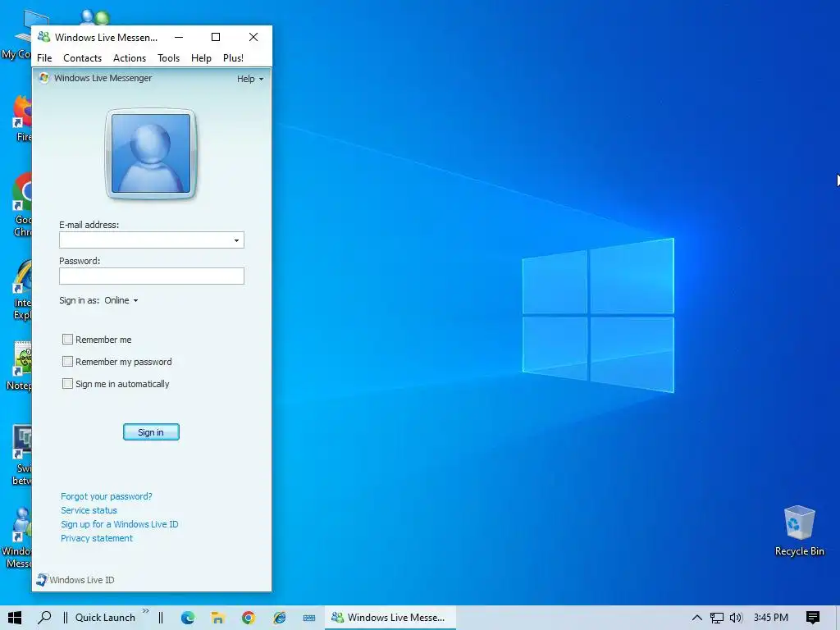Select the Notepad++ desktop shortcut

tap(19, 365)
